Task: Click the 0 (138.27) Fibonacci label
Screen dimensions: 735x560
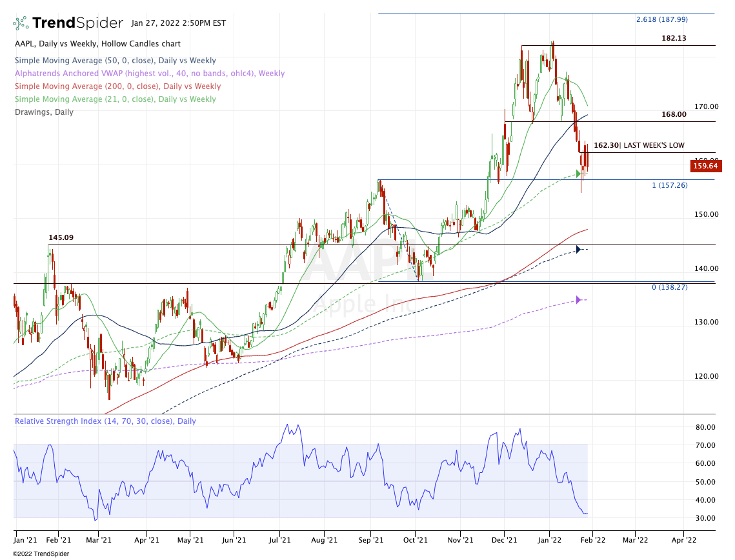Action: (670, 287)
